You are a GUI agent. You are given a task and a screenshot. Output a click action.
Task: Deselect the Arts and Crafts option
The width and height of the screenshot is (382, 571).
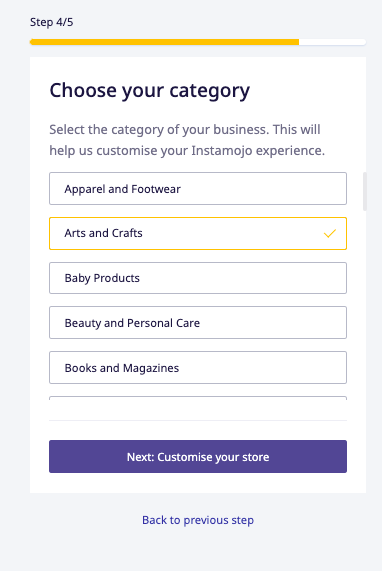tap(198, 233)
